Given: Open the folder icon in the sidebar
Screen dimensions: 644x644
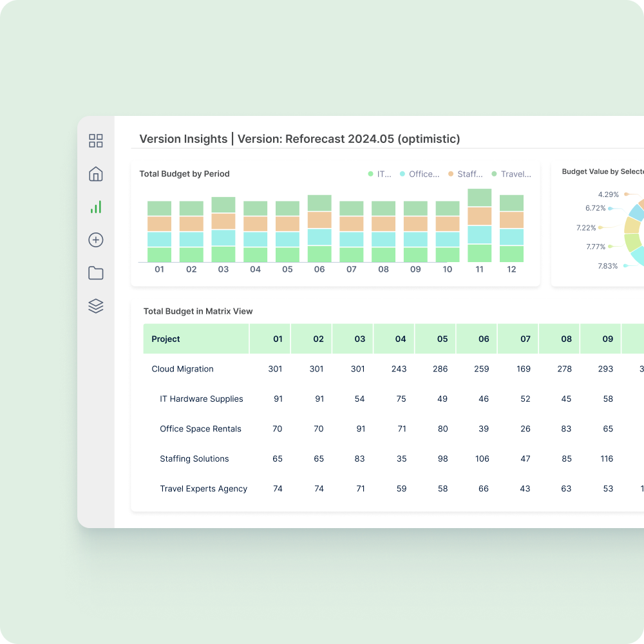Looking at the screenshot, I should tap(95, 273).
